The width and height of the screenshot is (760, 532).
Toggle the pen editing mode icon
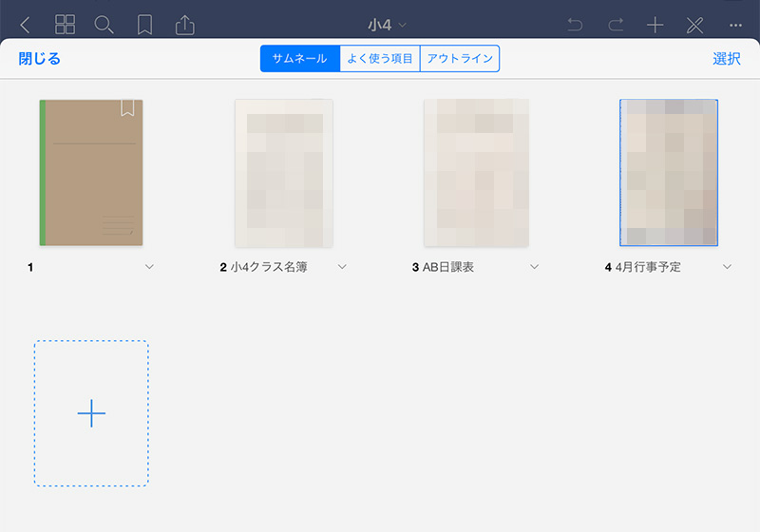695,26
